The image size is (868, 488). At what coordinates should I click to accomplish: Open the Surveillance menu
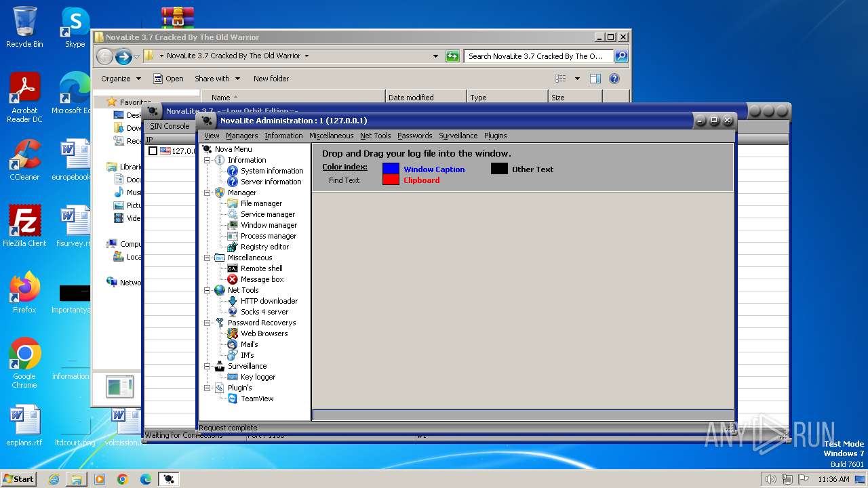(x=458, y=136)
